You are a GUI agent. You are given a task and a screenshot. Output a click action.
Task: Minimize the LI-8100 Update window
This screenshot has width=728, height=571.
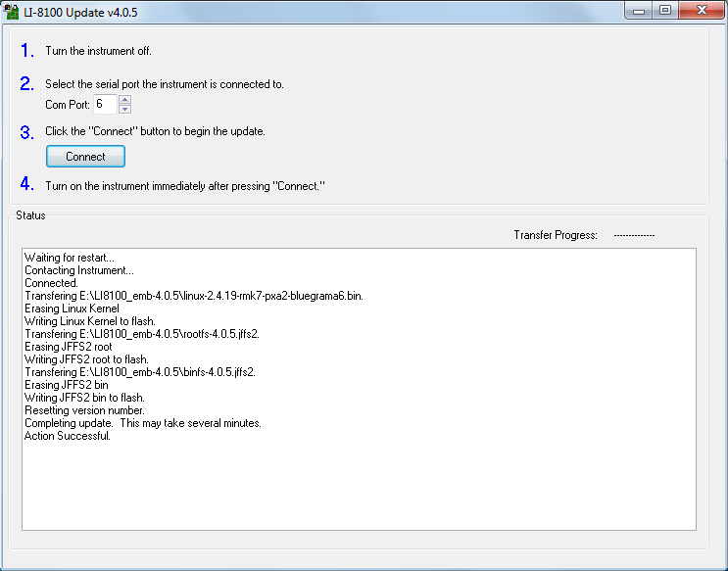click(639, 10)
